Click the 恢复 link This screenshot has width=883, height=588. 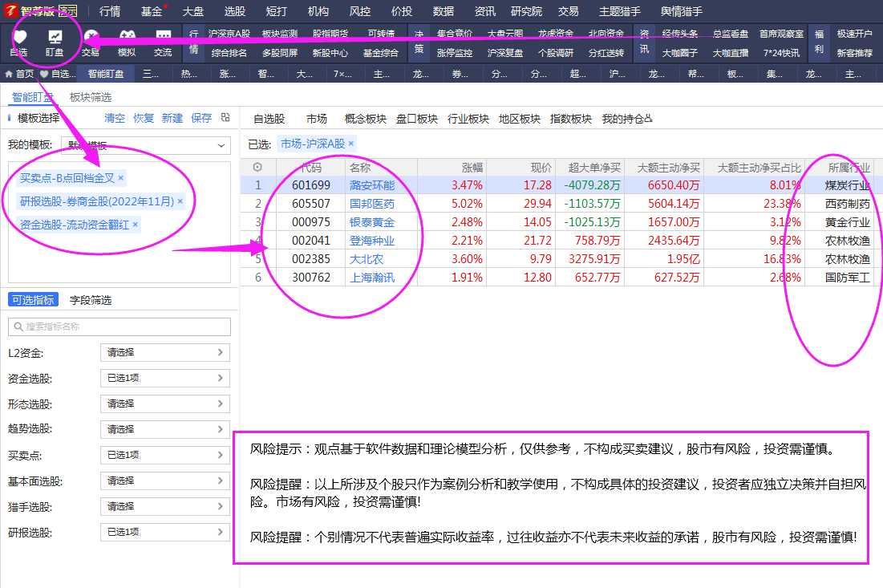144,118
